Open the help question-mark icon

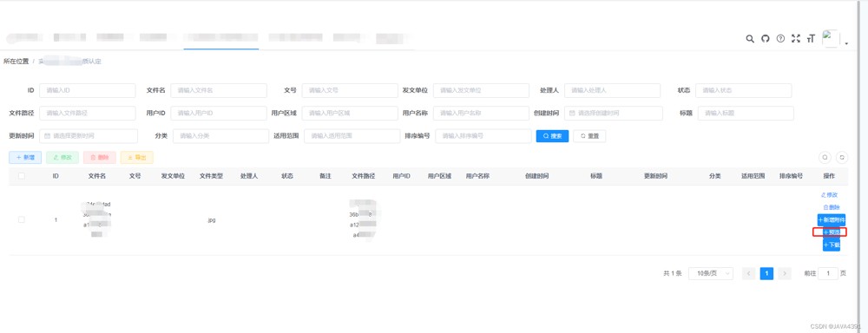click(780, 39)
